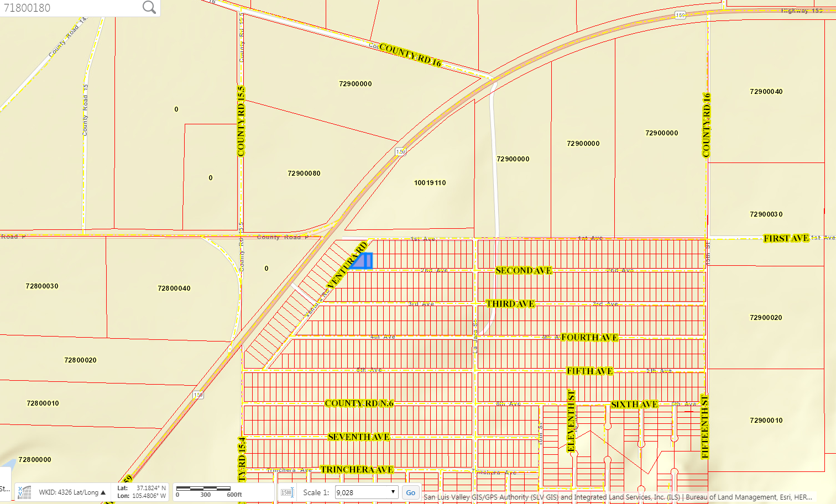
Task: Click the TRINCHERA AVE yellow street label
Action: 357,470
